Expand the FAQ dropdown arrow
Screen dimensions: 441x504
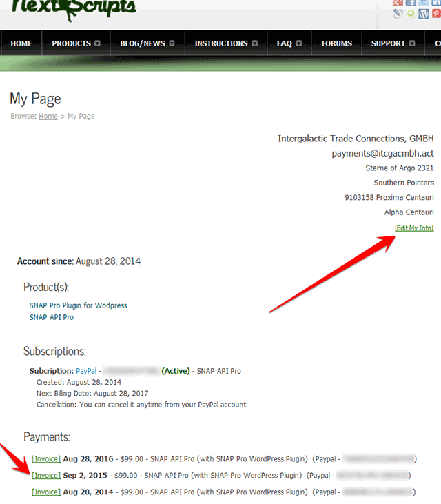point(299,43)
